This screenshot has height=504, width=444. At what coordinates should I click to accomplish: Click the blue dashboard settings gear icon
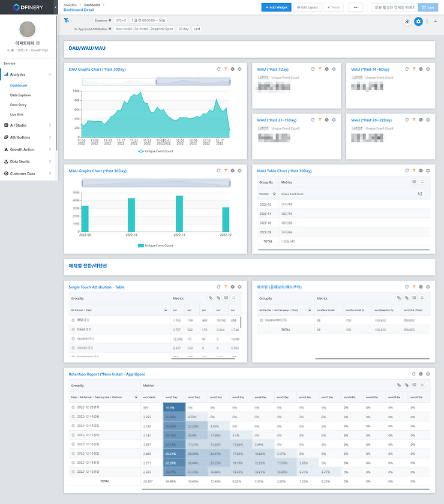pyautogui.click(x=418, y=22)
